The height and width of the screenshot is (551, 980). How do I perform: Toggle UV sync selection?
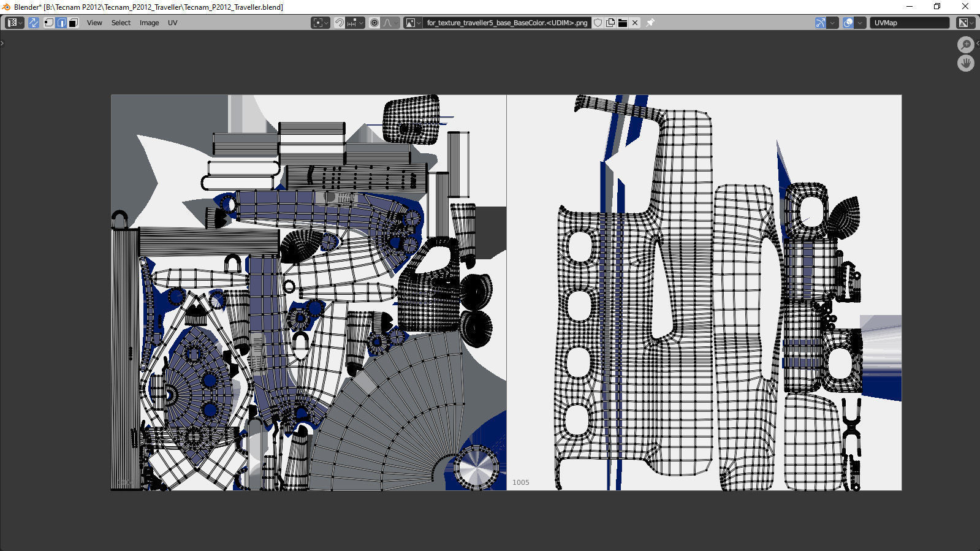click(34, 23)
